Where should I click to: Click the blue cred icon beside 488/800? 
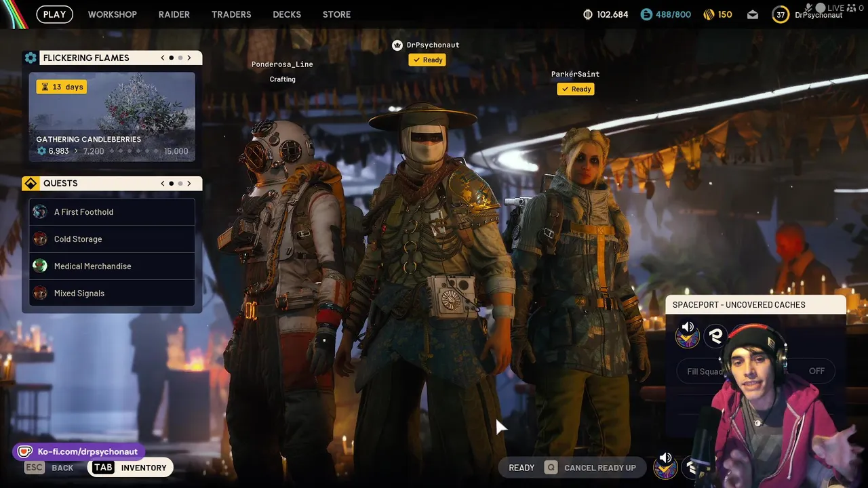[x=646, y=14]
